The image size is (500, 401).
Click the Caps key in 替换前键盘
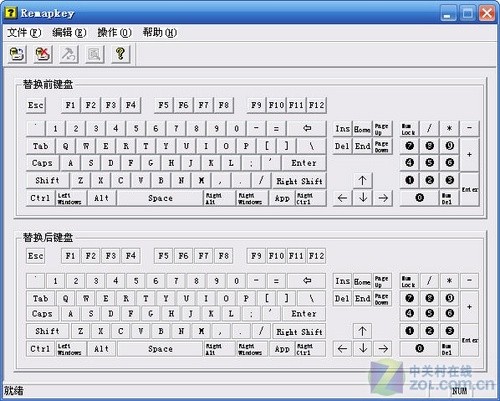(x=42, y=163)
